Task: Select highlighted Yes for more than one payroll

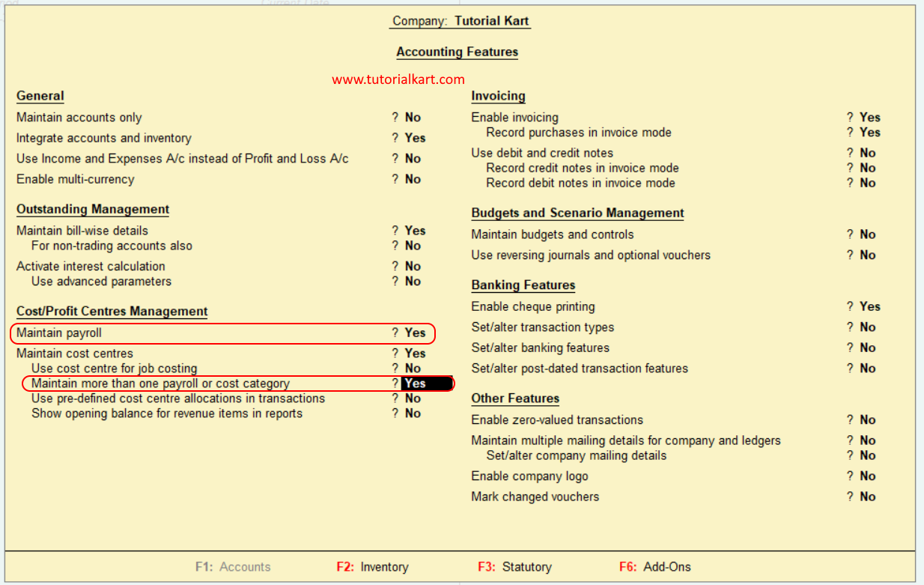Action: tap(427, 384)
